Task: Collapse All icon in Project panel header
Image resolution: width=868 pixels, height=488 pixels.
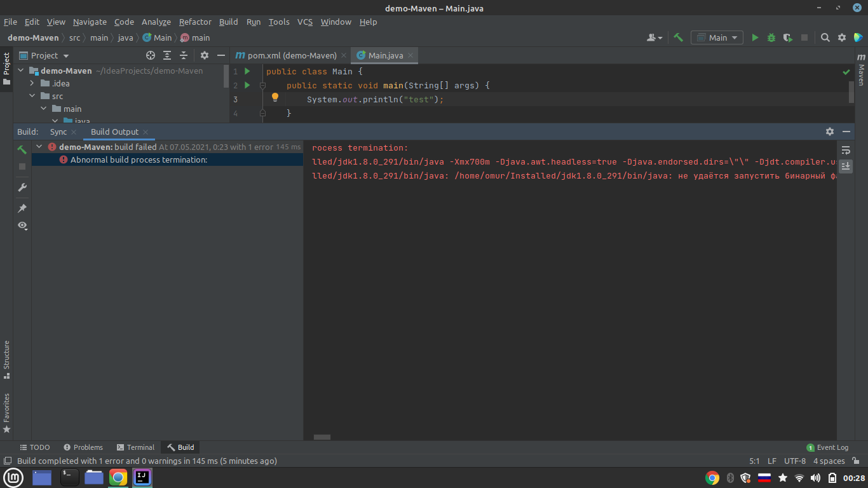Action: tap(184, 55)
